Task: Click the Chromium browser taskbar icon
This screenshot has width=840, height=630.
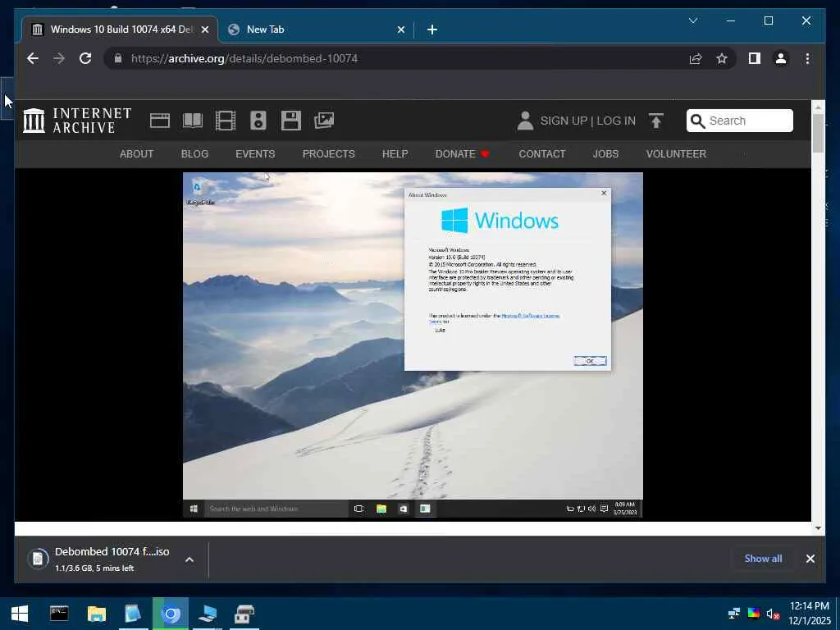Action: click(171, 614)
